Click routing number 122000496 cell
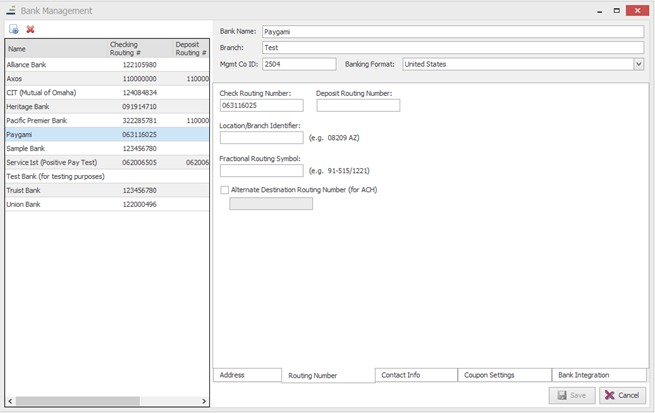Viewport: 655px width, 413px height. pos(140,204)
